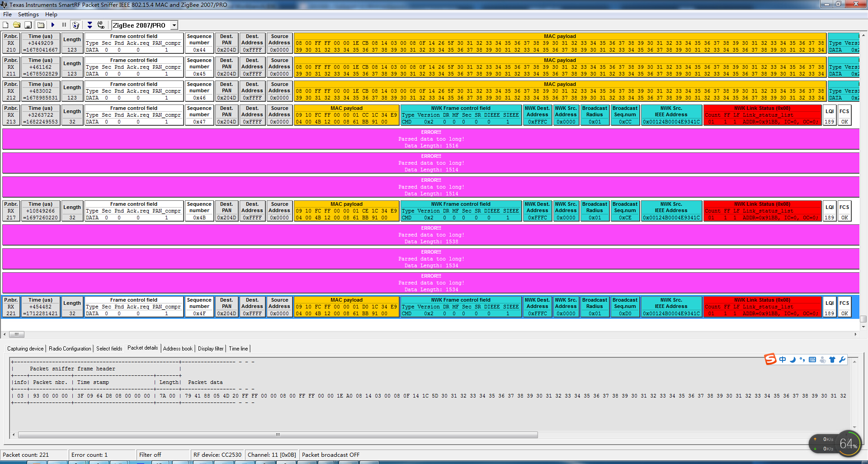Screen dimensions: 868x464
Task: Open a saved capture with the folder icon
Action: pyautogui.click(x=17, y=25)
